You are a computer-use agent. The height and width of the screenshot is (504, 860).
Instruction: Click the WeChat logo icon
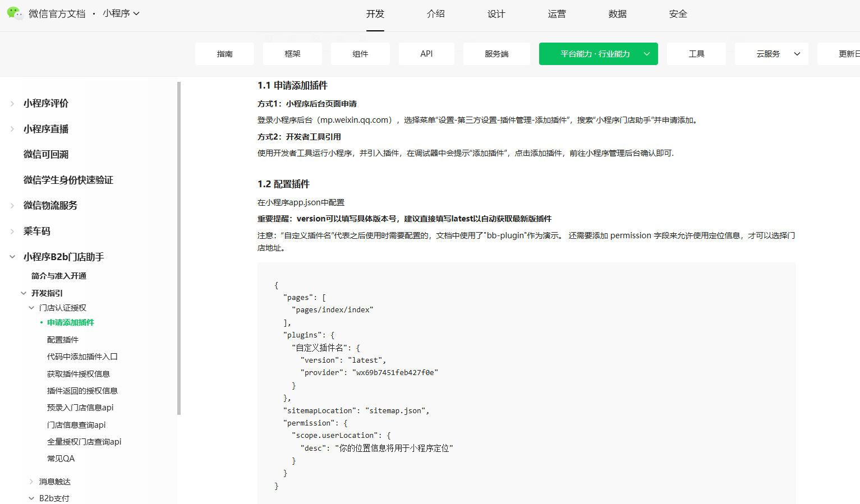point(15,13)
